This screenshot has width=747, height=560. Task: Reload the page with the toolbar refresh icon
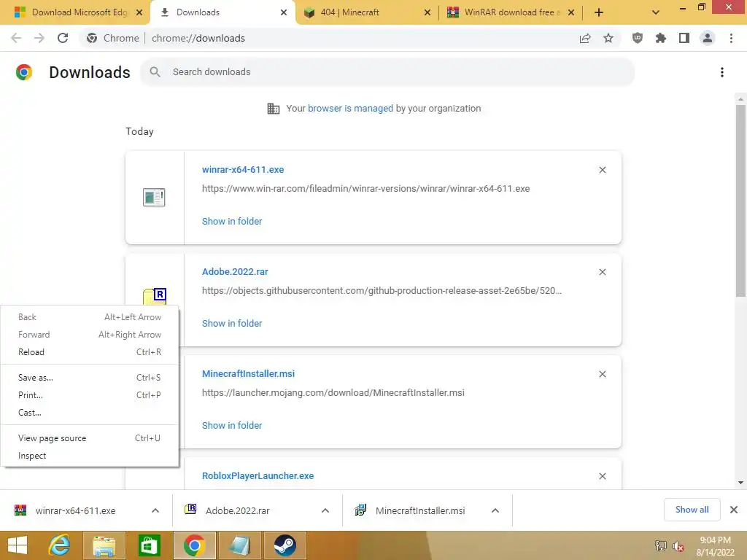click(x=63, y=38)
